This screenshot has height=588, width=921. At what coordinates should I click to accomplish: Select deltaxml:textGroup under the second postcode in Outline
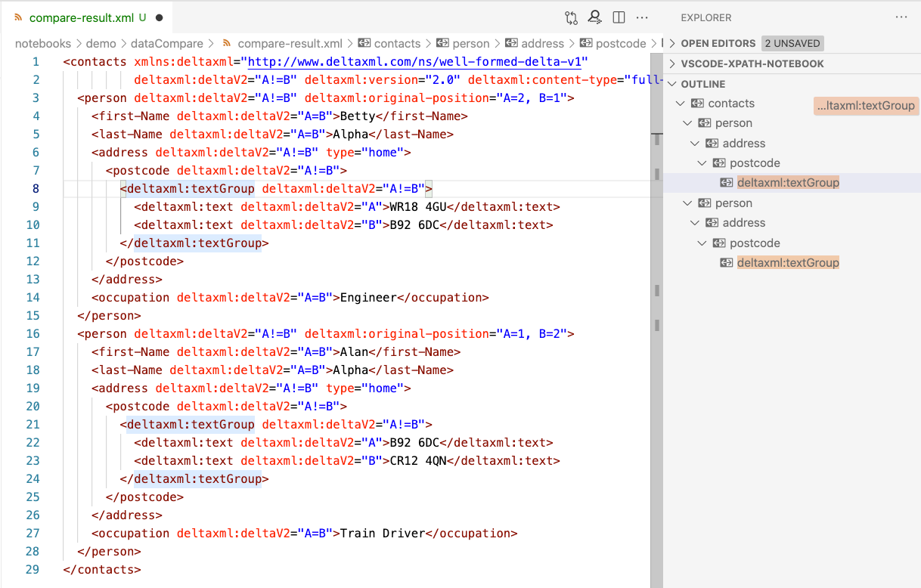point(786,262)
